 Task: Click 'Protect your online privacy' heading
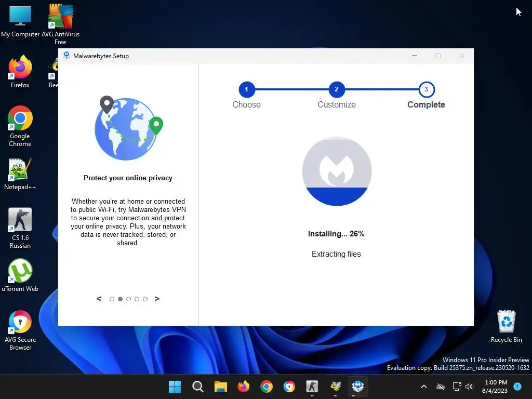click(x=128, y=178)
